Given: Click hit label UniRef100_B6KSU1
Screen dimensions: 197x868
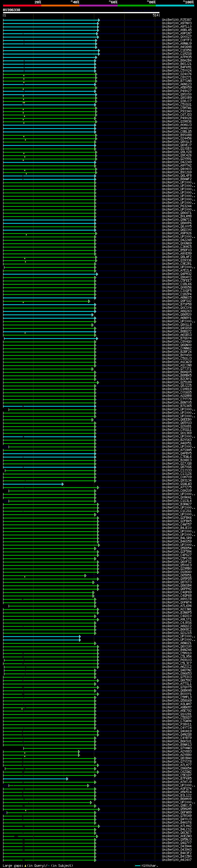Looking at the screenshot, I should tap(177, 741).
